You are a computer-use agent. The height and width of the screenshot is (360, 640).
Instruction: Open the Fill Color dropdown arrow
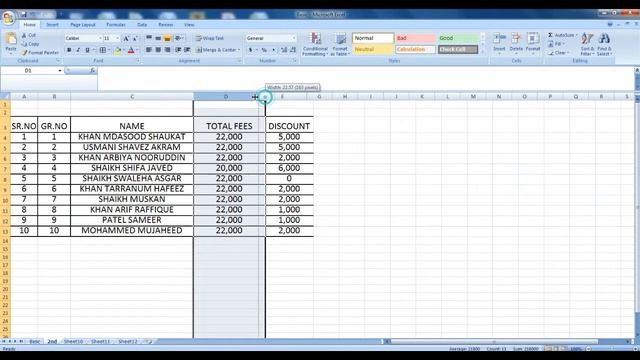pyautogui.click(x=124, y=50)
